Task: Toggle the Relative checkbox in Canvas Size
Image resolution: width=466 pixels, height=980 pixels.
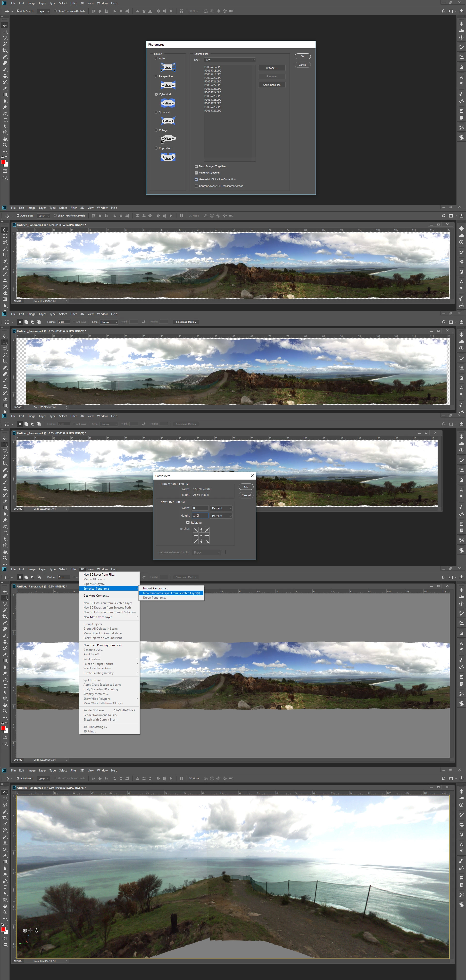Action: [x=188, y=522]
